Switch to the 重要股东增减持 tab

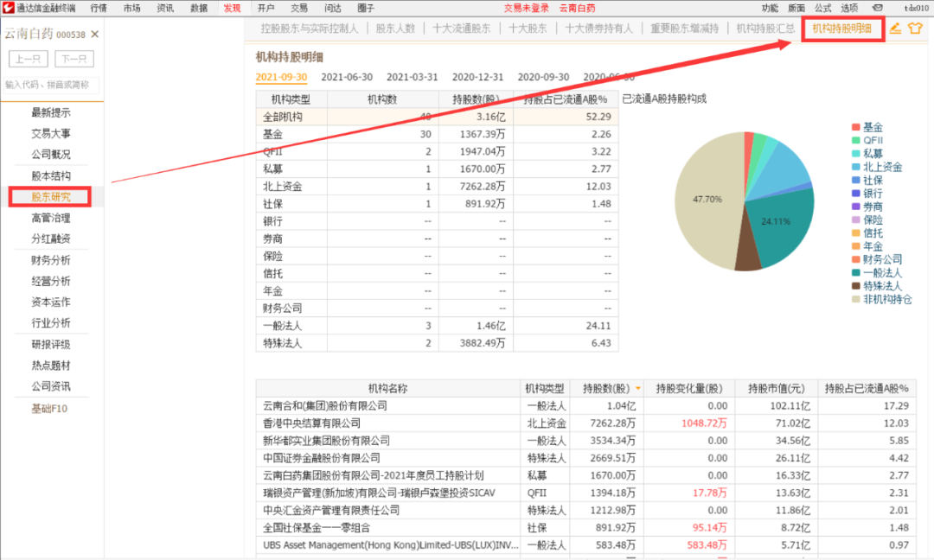(x=684, y=29)
